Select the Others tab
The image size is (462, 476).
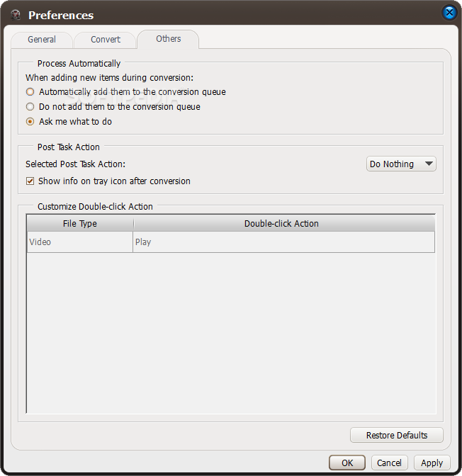point(168,39)
